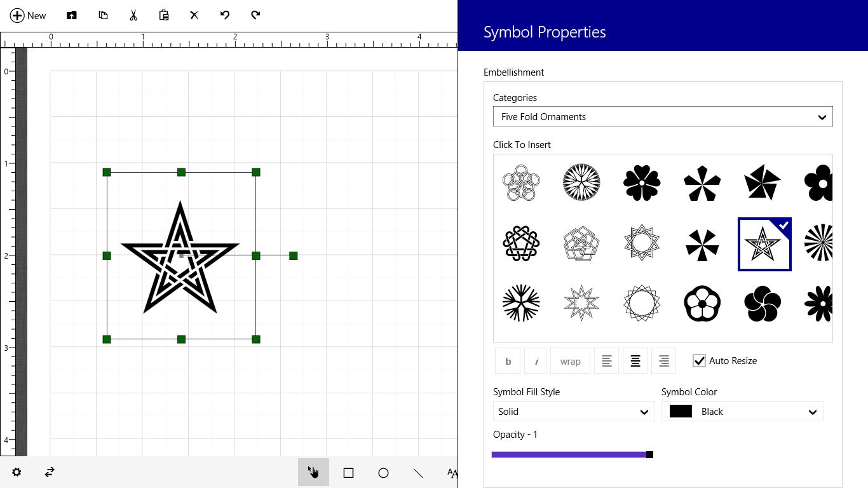Click the selected pentagram star symbol

764,244
